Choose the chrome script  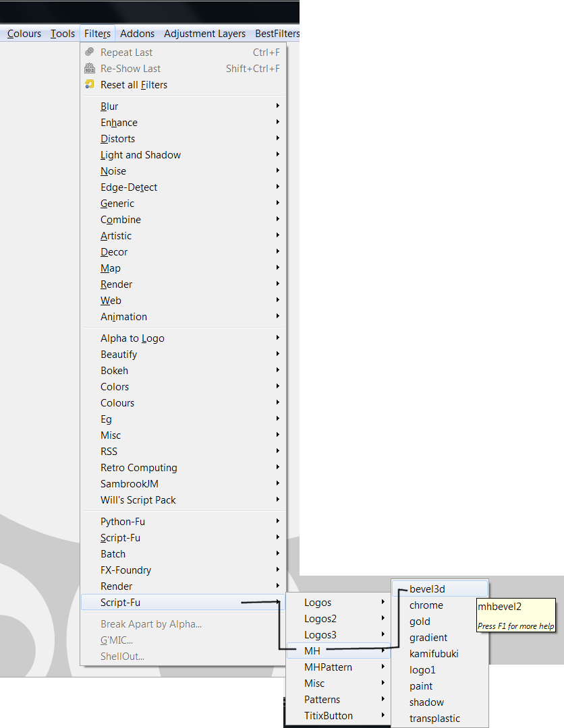[440, 605]
